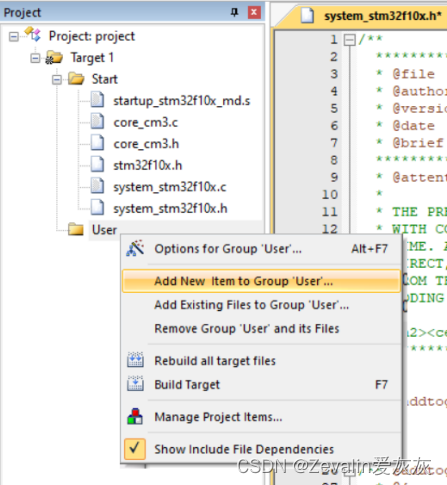
Task: Select the Start group label
Action: point(105,79)
